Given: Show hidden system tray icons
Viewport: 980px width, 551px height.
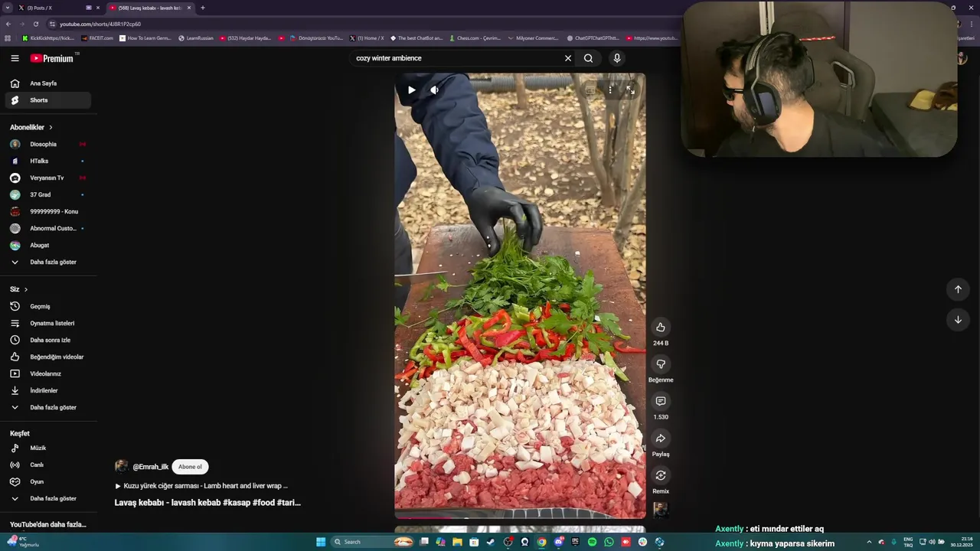Looking at the screenshot, I should (869, 542).
